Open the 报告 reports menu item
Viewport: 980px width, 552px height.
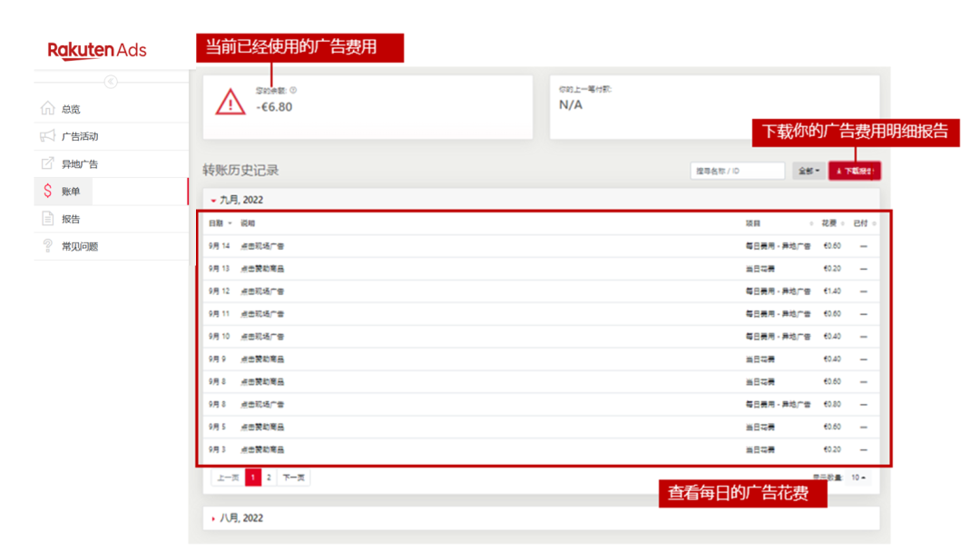tap(111, 219)
